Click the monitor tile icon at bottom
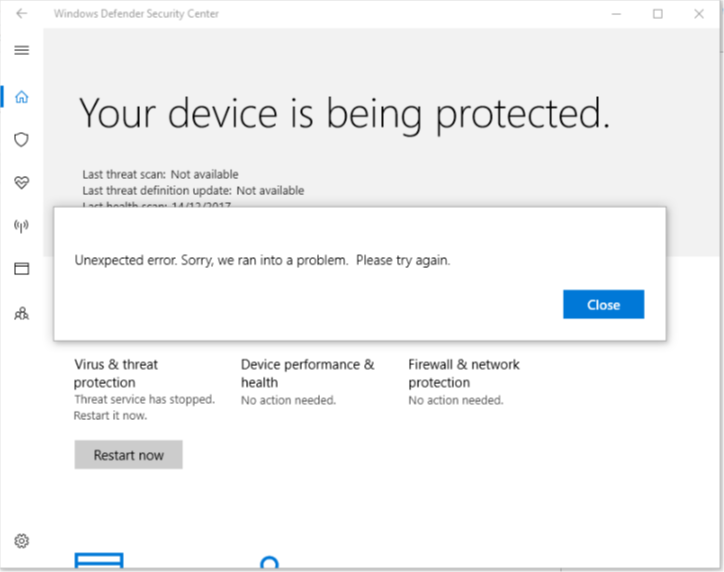 (98, 561)
